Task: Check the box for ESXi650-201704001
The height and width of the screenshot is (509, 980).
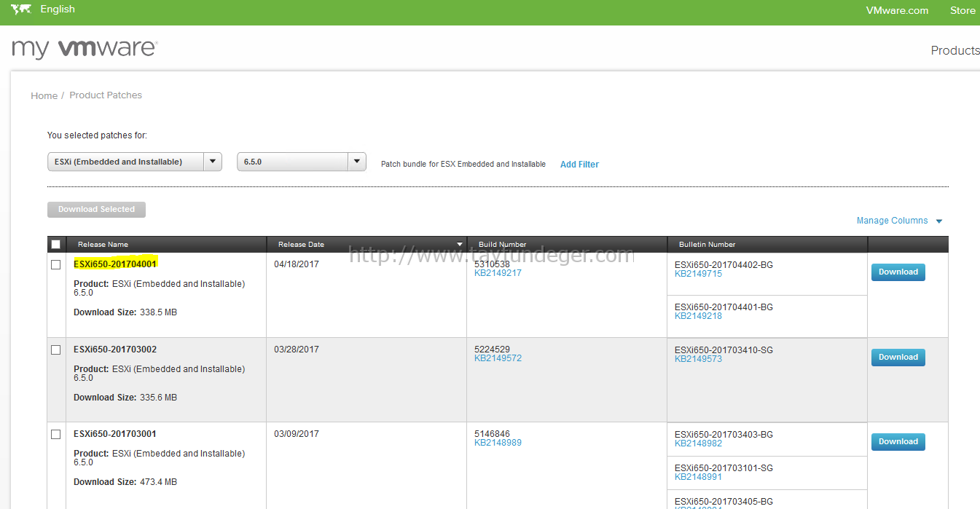Action: tap(56, 265)
